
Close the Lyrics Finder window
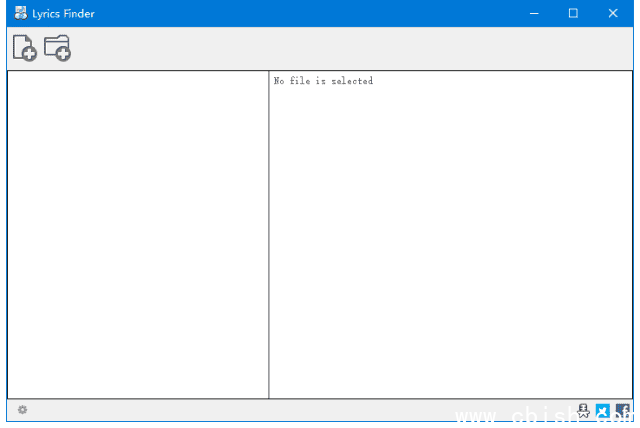612,13
